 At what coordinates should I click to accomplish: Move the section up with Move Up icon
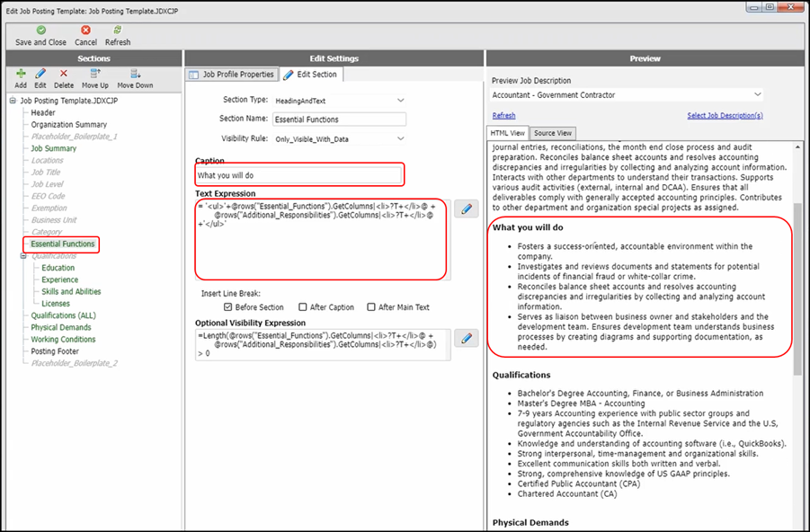coord(95,74)
